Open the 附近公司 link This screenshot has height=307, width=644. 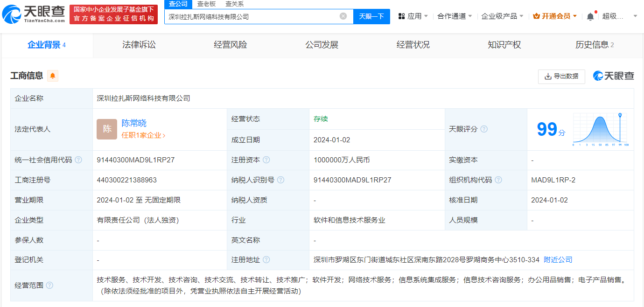pyautogui.click(x=558, y=260)
